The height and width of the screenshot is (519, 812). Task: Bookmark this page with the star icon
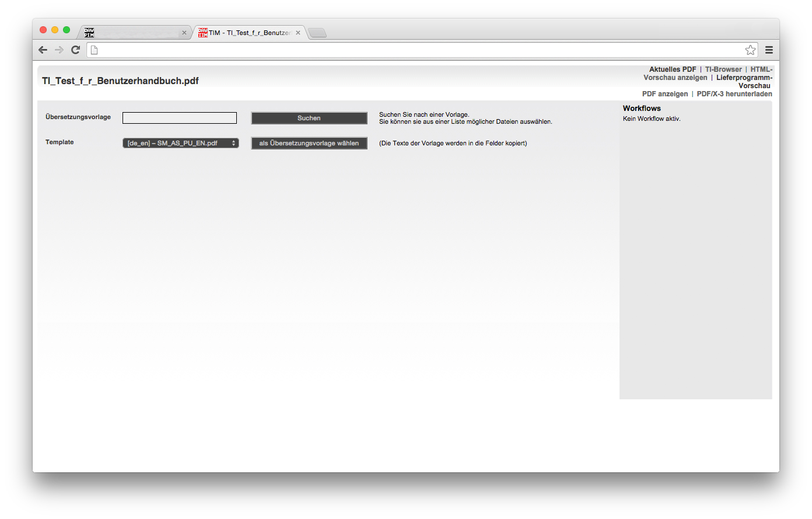pos(750,50)
